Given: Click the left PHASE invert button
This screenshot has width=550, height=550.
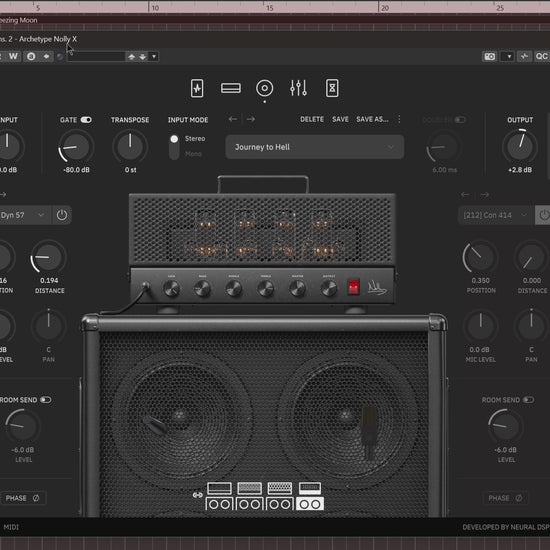Looking at the screenshot, I should pos(22,498).
